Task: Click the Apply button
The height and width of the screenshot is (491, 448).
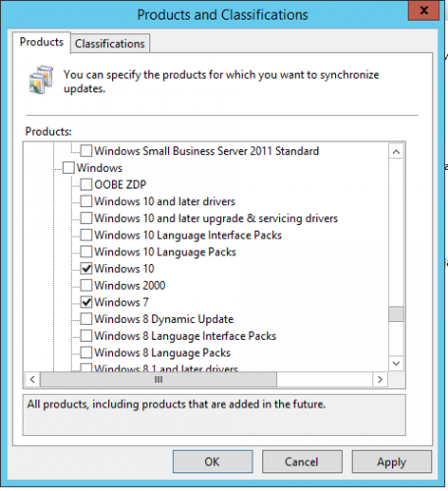Action: [392, 462]
